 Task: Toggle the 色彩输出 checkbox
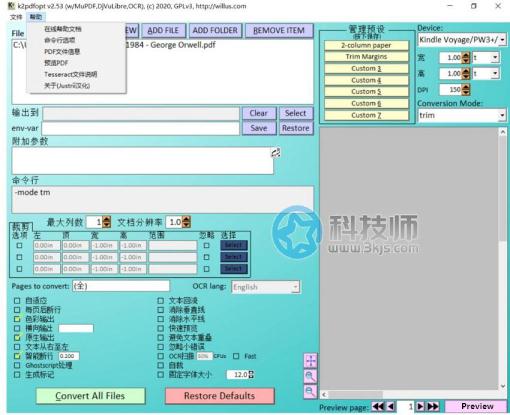tap(17, 319)
